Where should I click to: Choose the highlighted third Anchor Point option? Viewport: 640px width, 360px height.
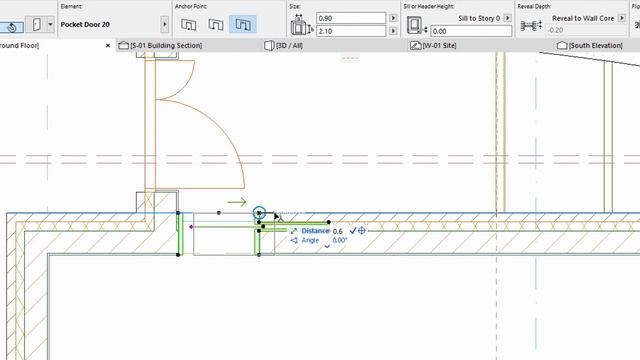click(243, 24)
